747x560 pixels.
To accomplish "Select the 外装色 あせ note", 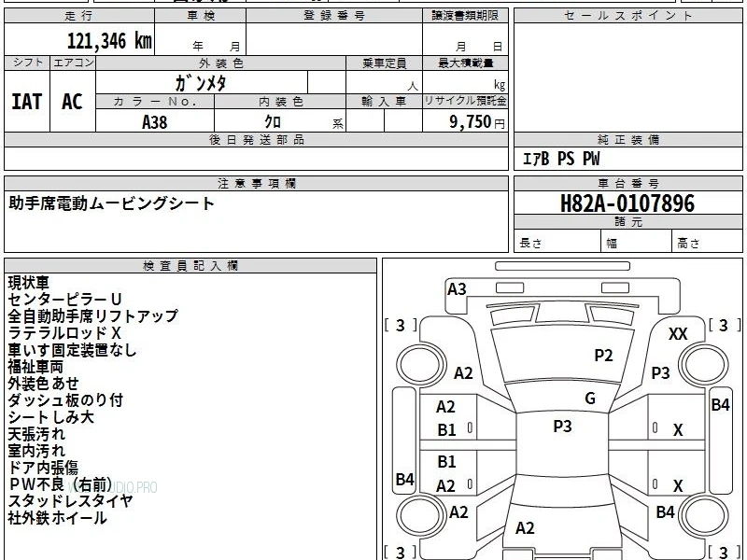I will (43, 384).
